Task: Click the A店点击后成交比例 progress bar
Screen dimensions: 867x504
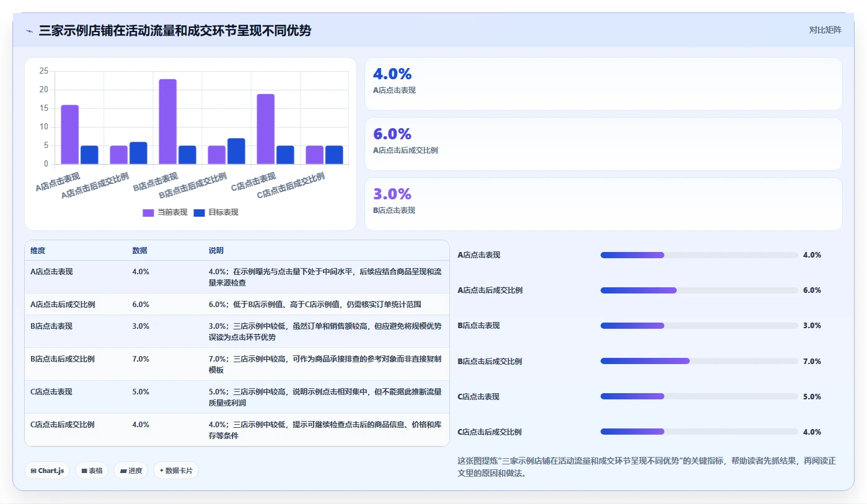Action: [x=699, y=290]
